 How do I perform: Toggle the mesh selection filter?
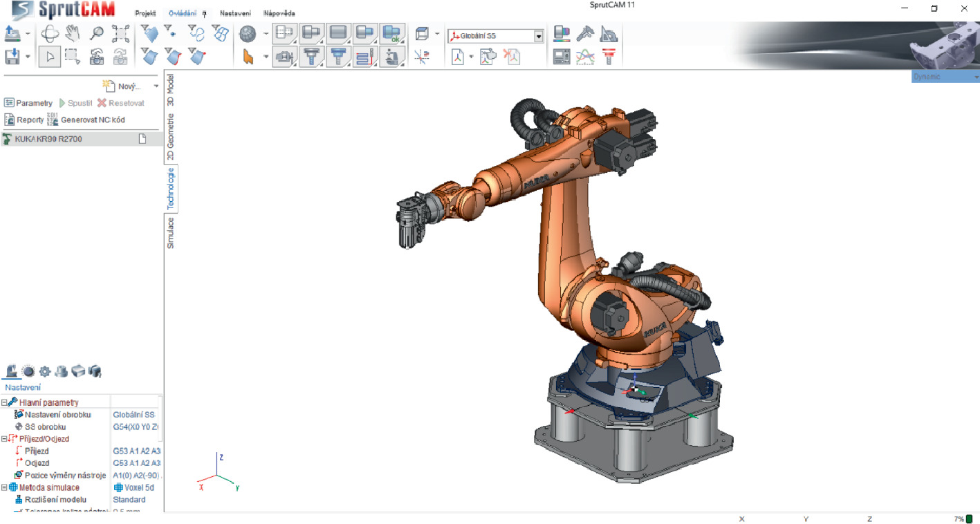click(221, 33)
